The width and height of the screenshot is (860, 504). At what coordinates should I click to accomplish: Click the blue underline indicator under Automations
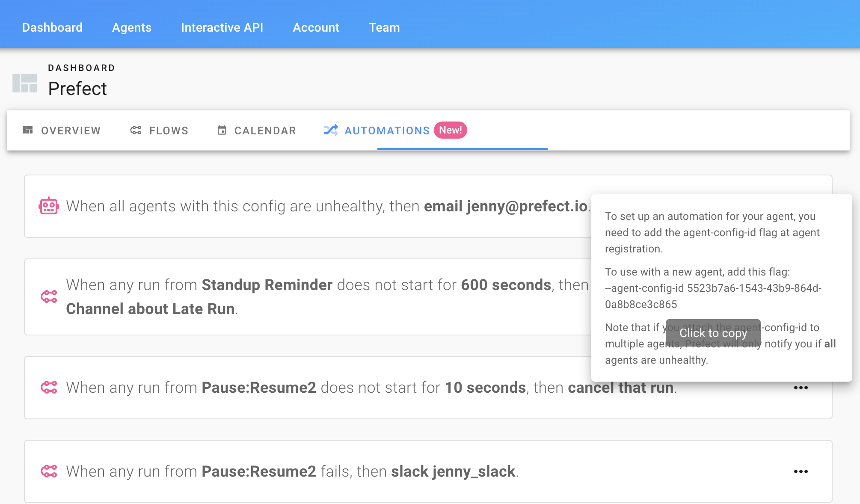[x=462, y=148]
